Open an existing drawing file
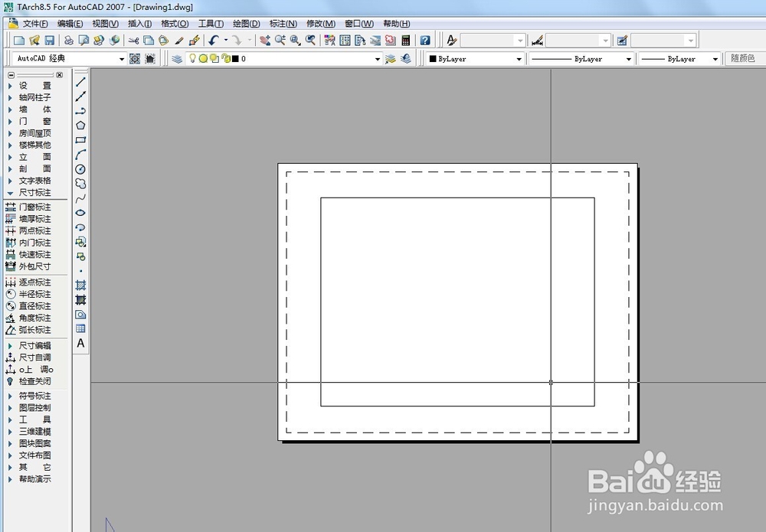Screen dimensions: 766x532 (x=34, y=40)
